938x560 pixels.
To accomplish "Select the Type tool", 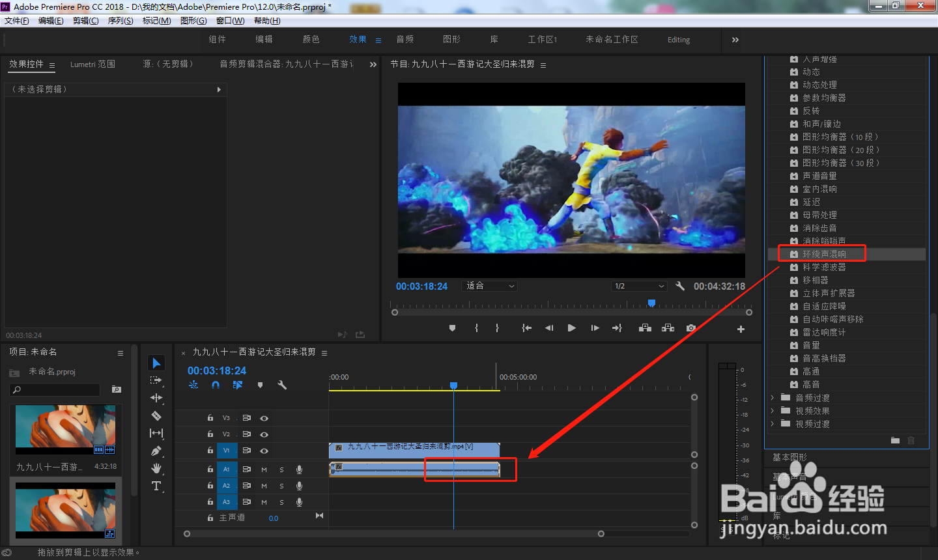I will pyautogui.click(x=156, y=486).
